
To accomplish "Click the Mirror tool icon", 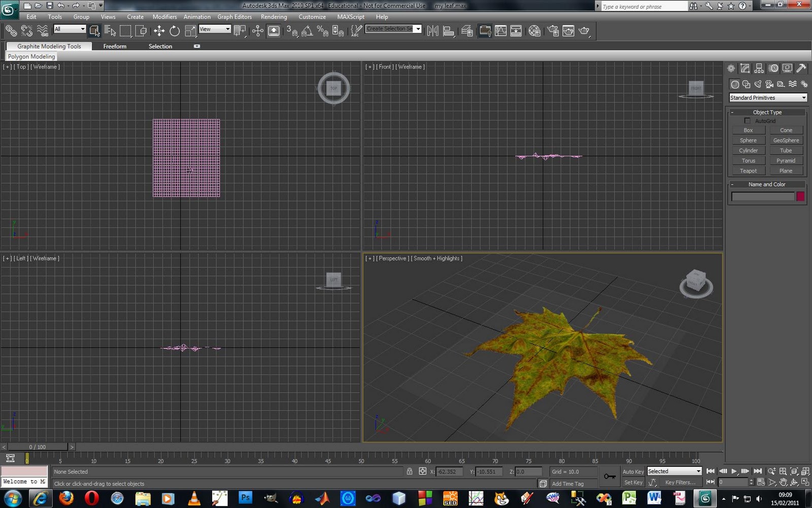I will 432,31.
